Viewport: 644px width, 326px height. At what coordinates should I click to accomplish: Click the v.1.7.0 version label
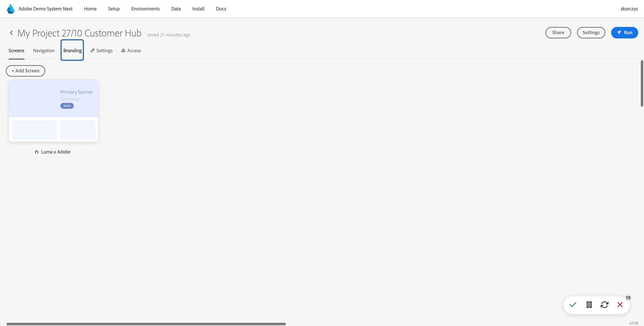pyautogui.click(x=634, y=323)
